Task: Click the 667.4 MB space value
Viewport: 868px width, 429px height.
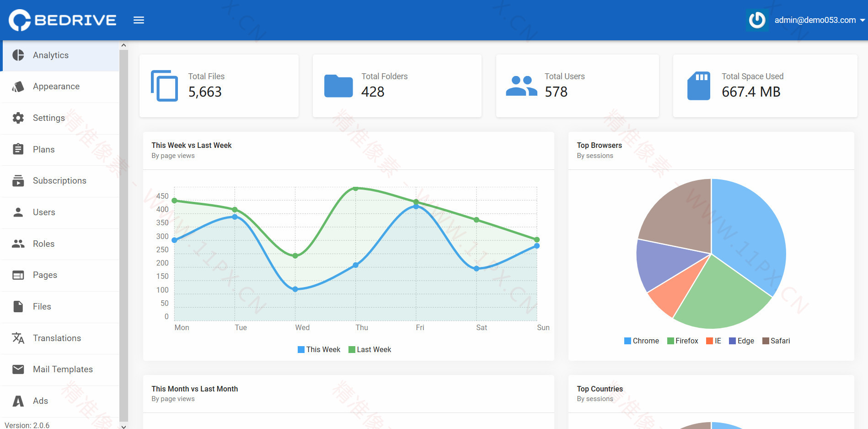Action: tap(751, 92)
